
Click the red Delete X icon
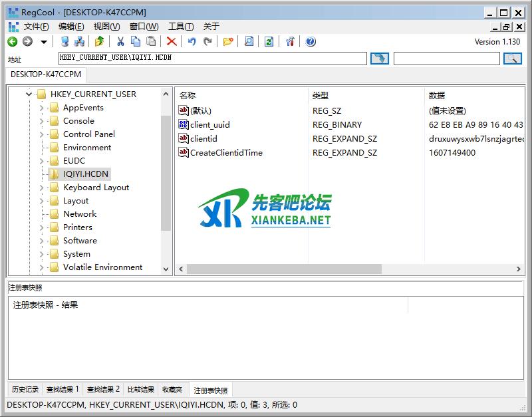(x=171, y=41)
